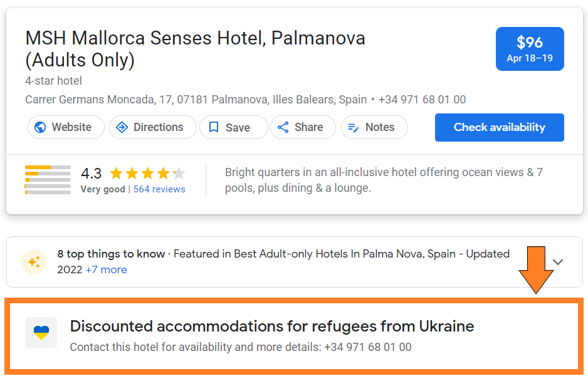Click the Ukraine heart flag icon
This screenshot has width=588, height=376.
(x=41, y=333)
